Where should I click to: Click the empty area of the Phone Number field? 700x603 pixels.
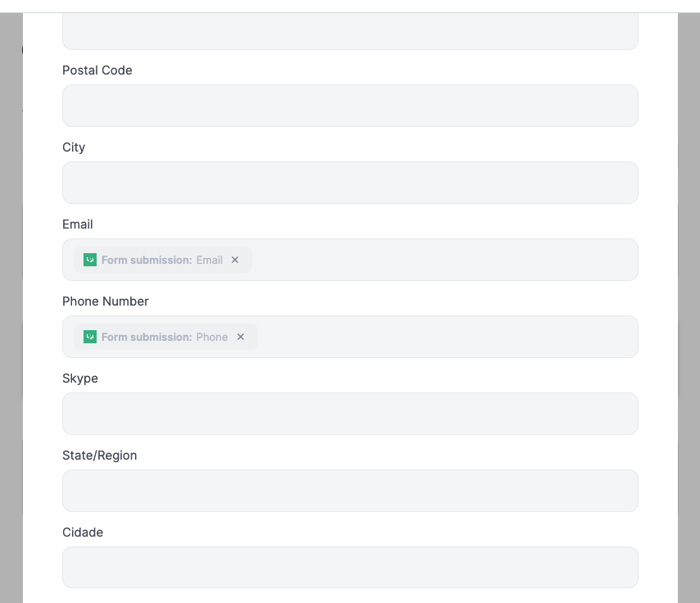pyautogui.click(x=446, y=337)
